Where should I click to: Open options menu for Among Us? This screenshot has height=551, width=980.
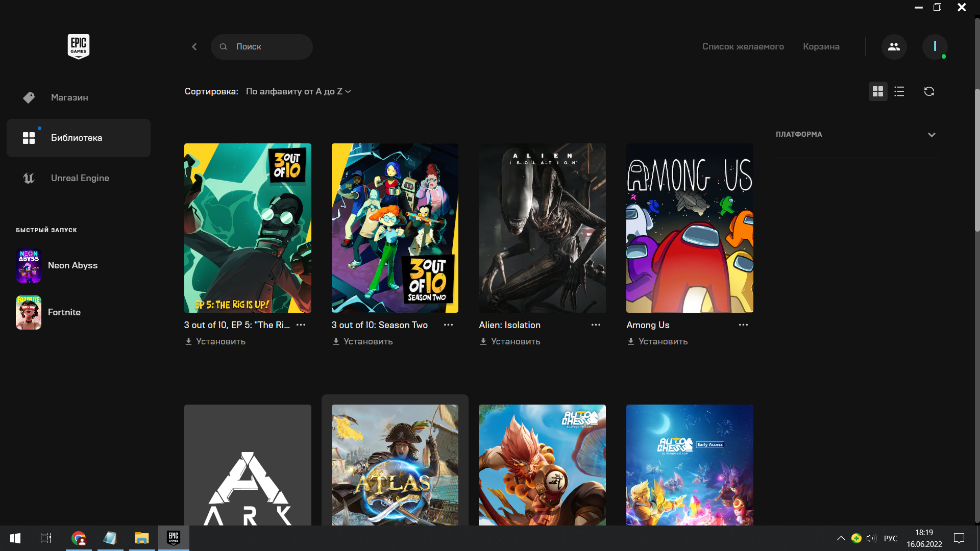pyautogui.click(x=743, y=325)
